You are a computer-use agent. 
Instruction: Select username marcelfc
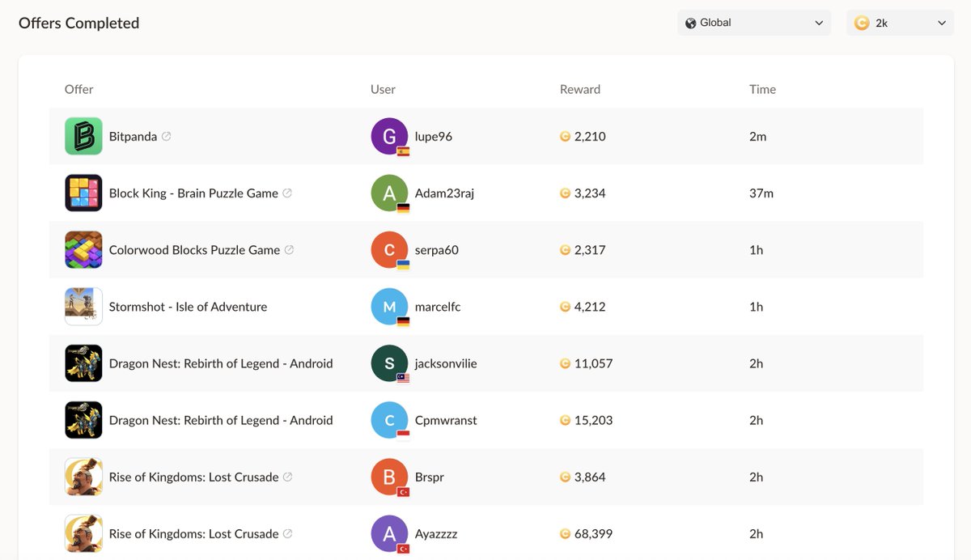438,306
